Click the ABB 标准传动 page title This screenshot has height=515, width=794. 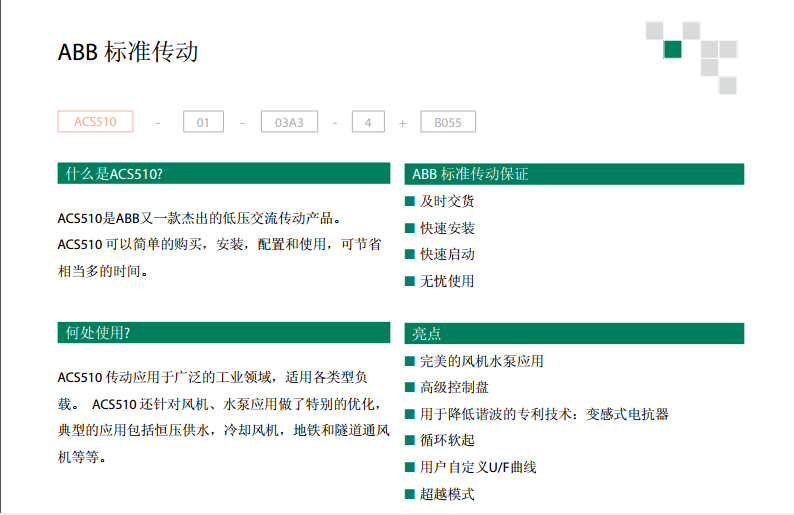coord(128,52)
